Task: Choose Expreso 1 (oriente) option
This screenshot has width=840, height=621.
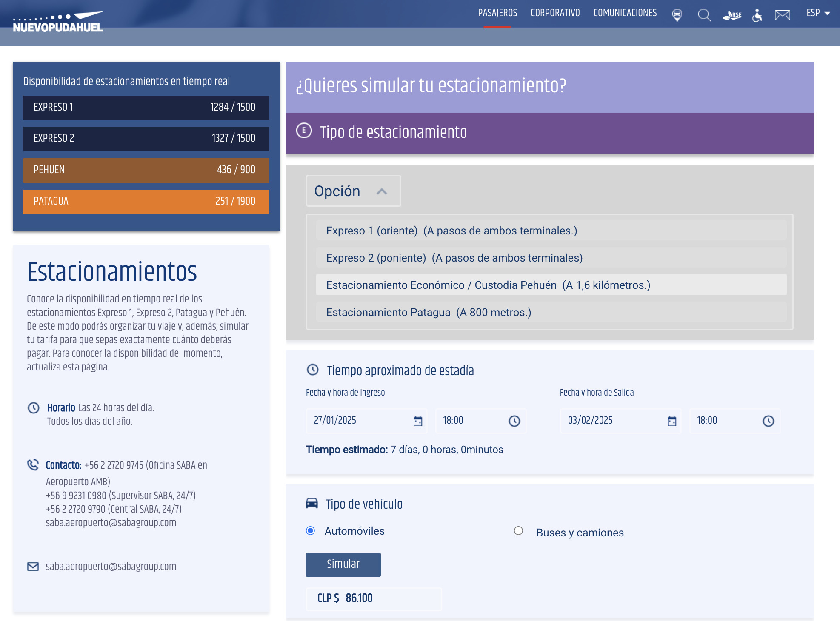Action: click(451, 231)
